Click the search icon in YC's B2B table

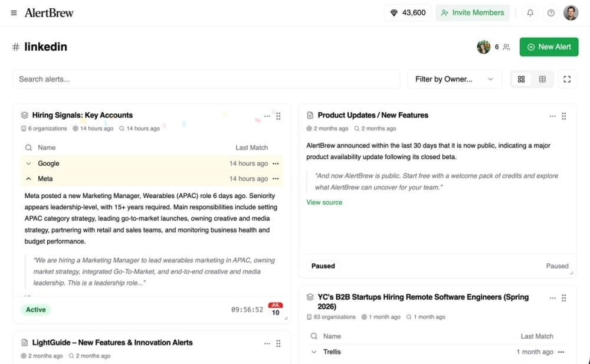point(314,336)
